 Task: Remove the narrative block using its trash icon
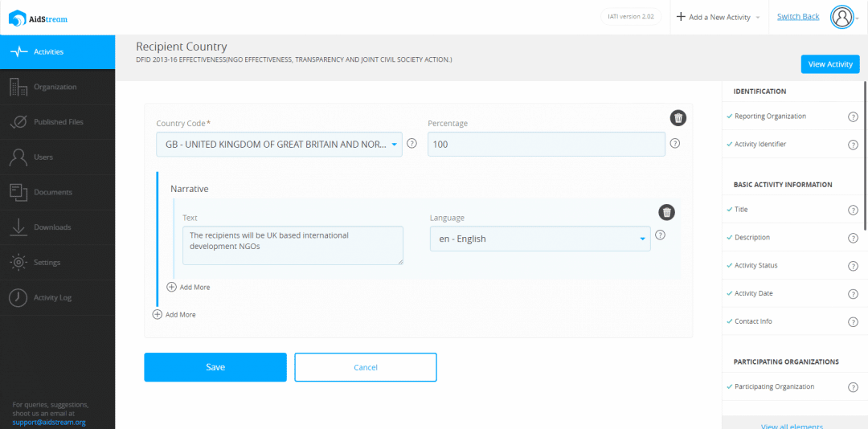(x=667, y=213)
